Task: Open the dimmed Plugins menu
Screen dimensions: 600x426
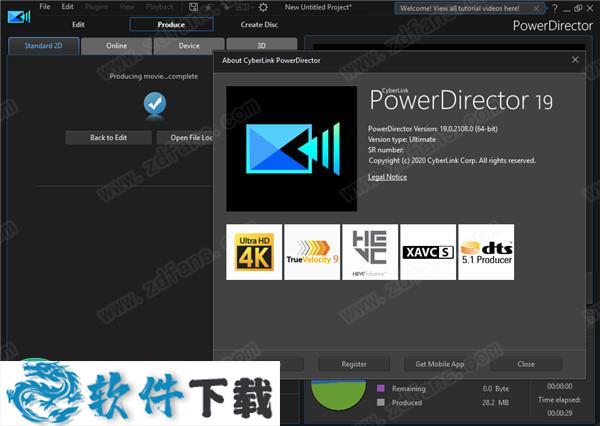Action: pyautogui.click(x=97, y=7)
